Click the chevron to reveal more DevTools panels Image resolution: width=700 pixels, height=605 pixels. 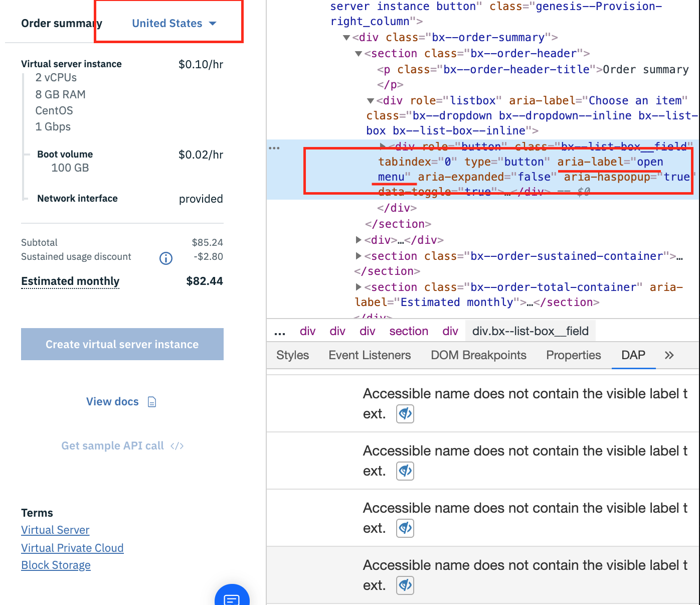pos(669,355)
